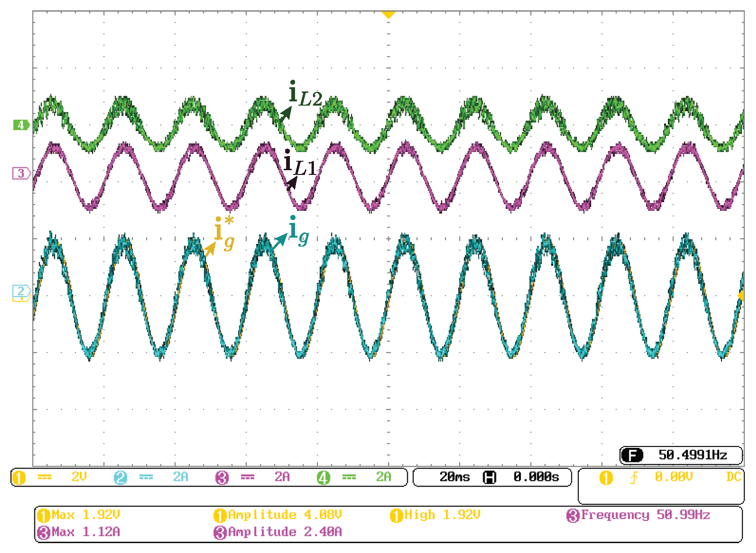Select the Amplitude 4.08V measurement

click(x=278, y=515)
